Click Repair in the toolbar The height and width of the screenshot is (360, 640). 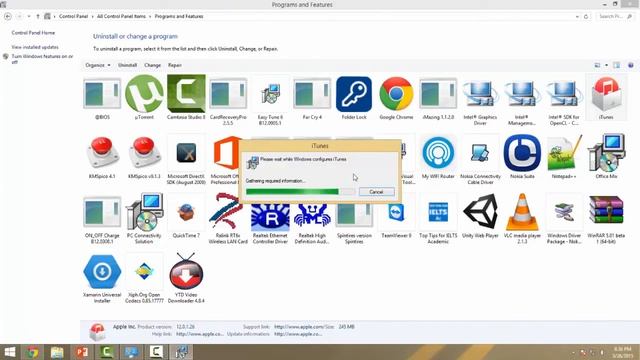175,65
